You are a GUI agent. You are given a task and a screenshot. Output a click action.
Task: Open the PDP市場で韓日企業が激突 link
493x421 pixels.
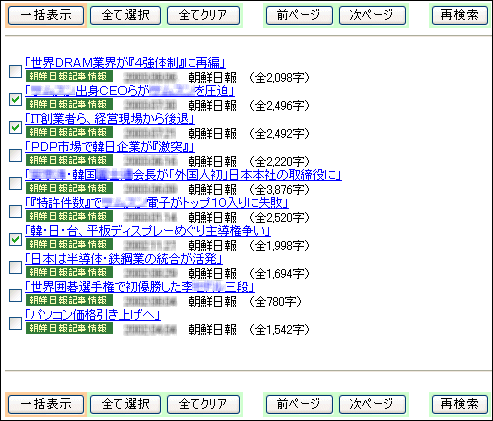pos(110,147)
